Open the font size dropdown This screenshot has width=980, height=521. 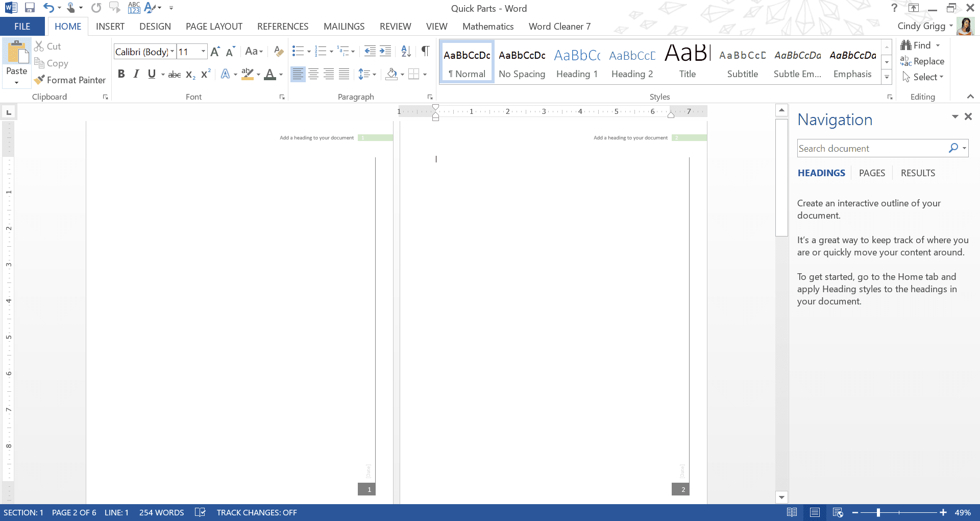pos(203,52)
